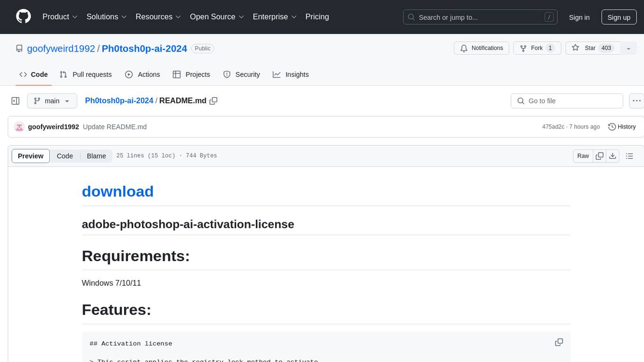This screenshot has height=362, width=644.
Task: Download the raw file
Action: point(613,156)
